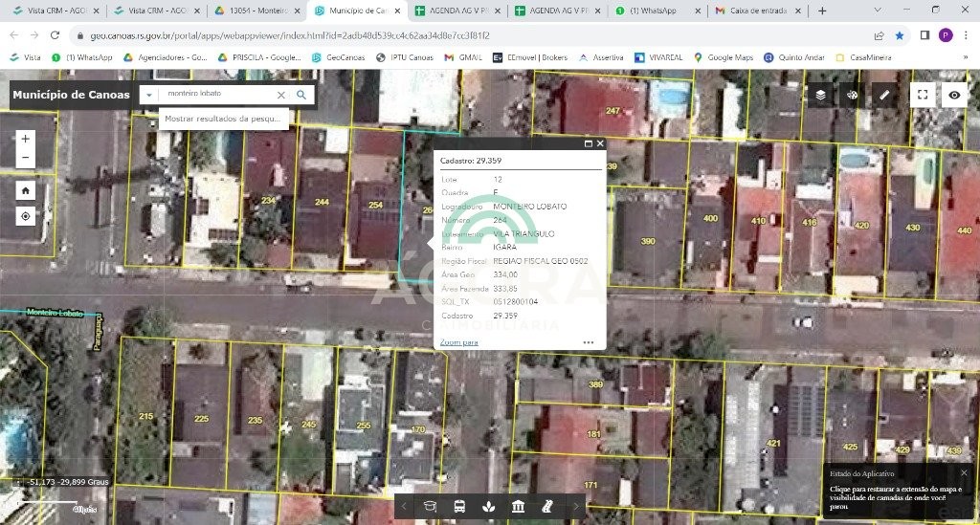Click the lot labeled 390 on map

(x=648, y=241)
